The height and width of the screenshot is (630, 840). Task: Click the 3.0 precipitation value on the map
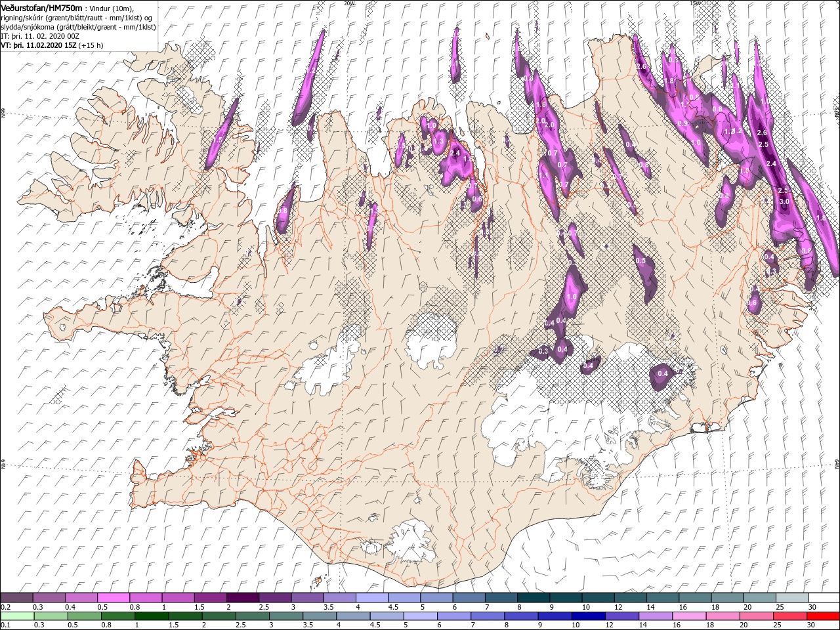784,201
